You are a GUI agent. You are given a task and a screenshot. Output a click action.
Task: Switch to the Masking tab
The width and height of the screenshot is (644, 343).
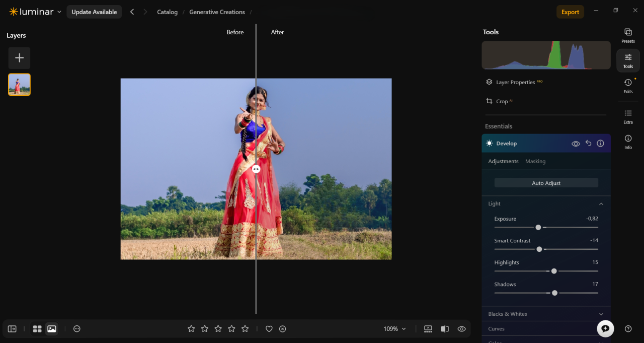535,161
